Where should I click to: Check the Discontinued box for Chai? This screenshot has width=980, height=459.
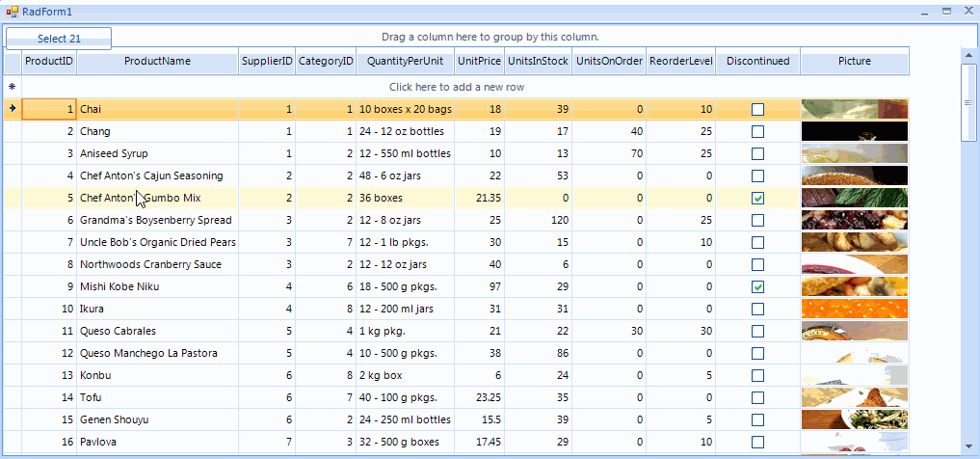[x=757, y=109]
